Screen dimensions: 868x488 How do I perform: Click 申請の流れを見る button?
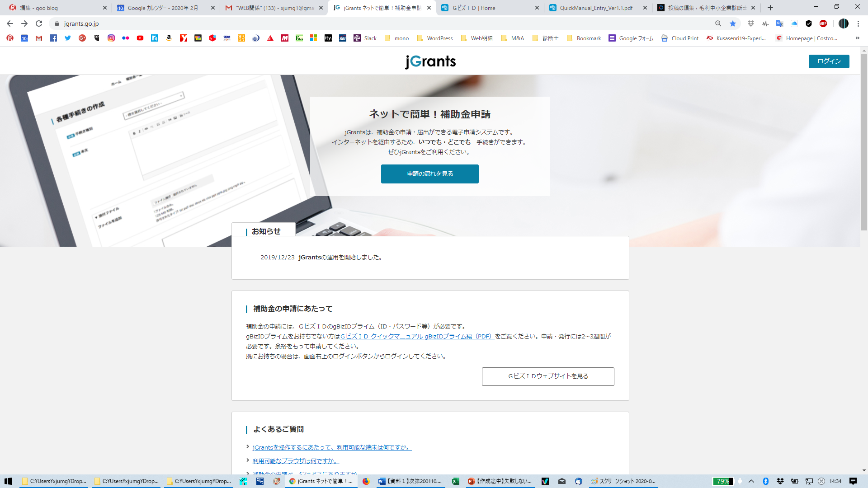[x=429, y=174]
